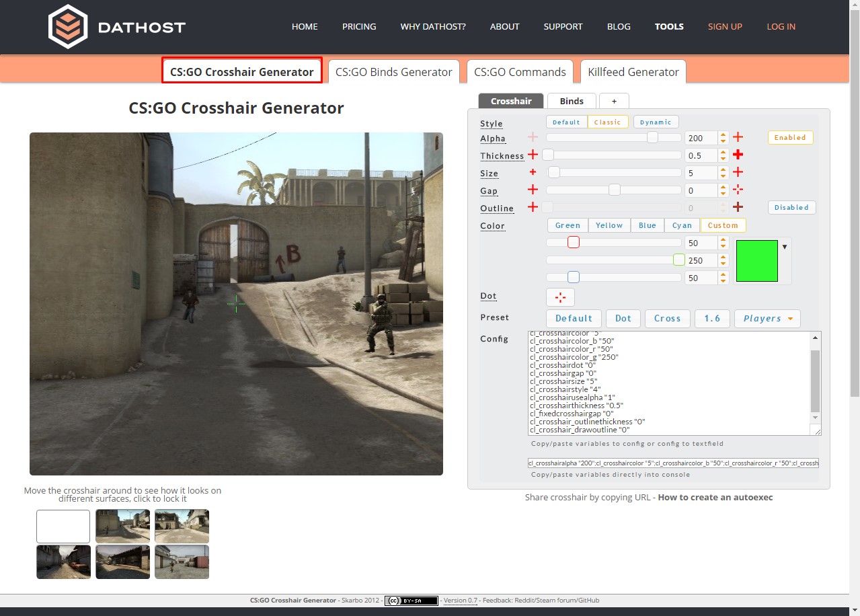Click the Alpha value field showing 200
This screenshot has width=860, height=616.
click(x=701, y=138)
